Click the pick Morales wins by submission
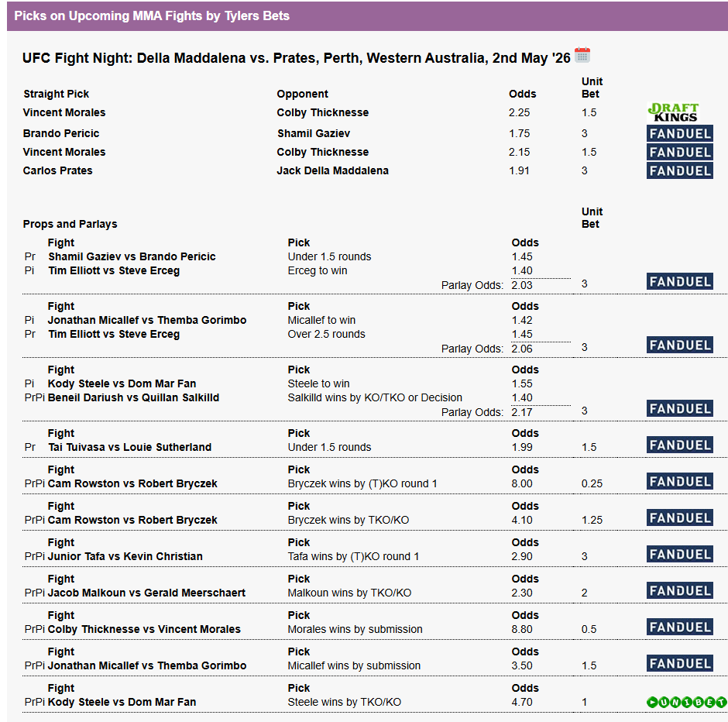This screenshot has width=728, height=722. pyautogui.click(x=355, y=629)
